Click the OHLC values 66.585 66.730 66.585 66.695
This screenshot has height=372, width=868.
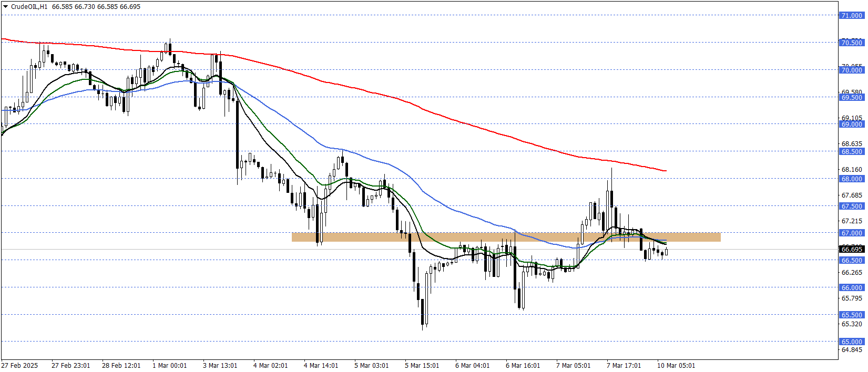click(96, 7)
